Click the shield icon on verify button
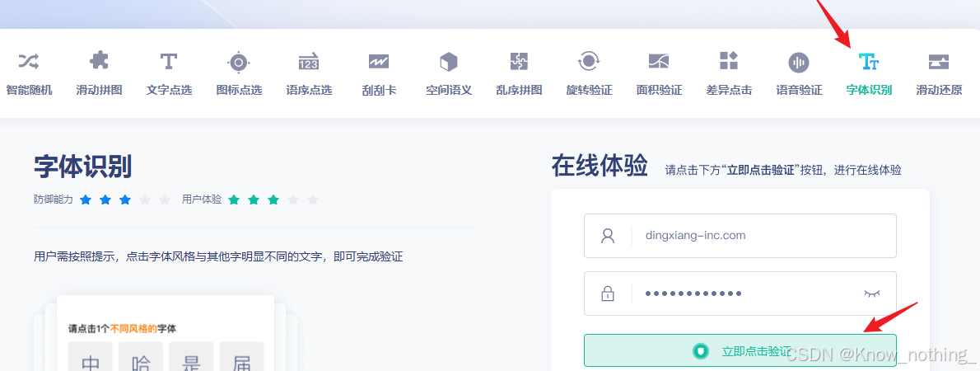 pyautogui.click(x=702, y=351)
